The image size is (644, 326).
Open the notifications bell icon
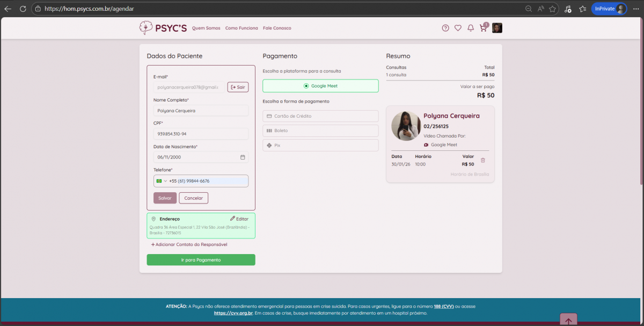pyautogui.click(x=471, y=28)
